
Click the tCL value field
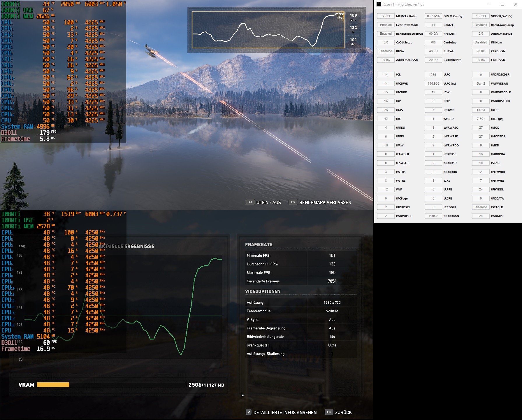[x=386, y=75]
